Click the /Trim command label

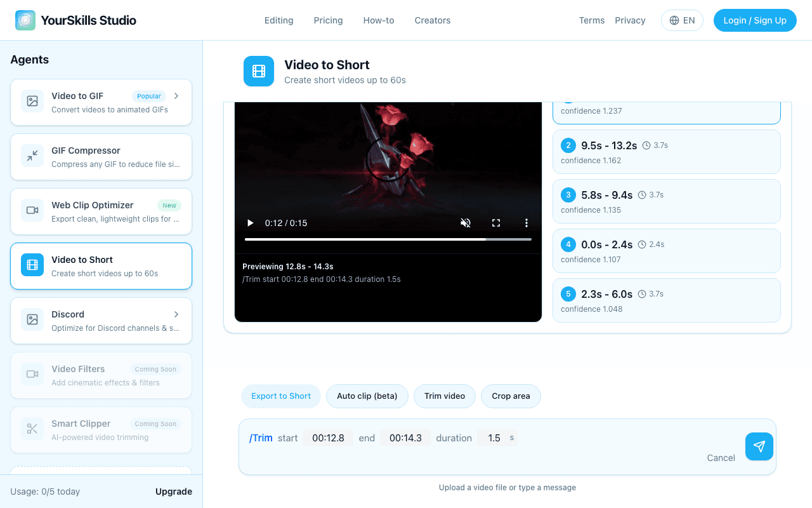point(261,438)
